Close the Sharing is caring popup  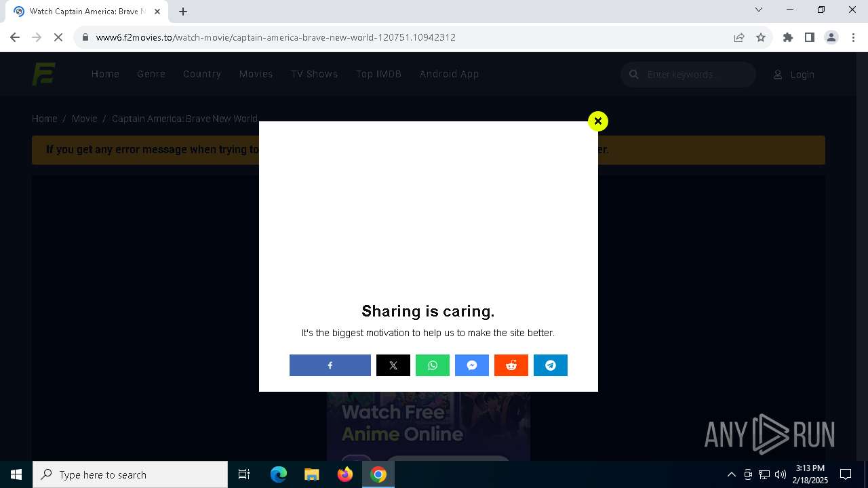tap(598, 121)
